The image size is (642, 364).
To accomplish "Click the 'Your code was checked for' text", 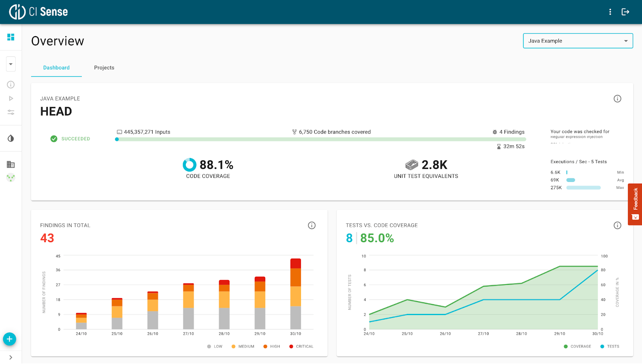I will (580, 131).
